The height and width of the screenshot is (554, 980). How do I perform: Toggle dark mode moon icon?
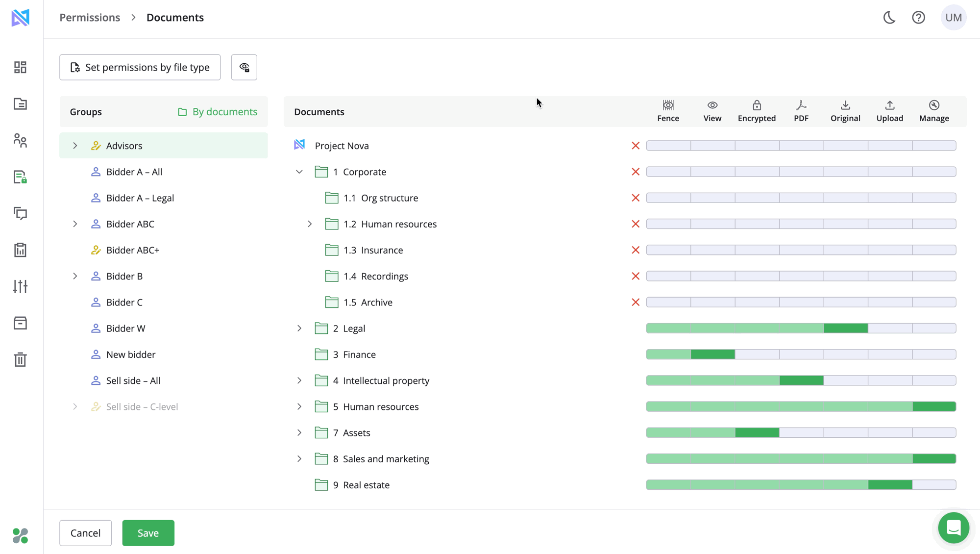[x=889, y=18]
